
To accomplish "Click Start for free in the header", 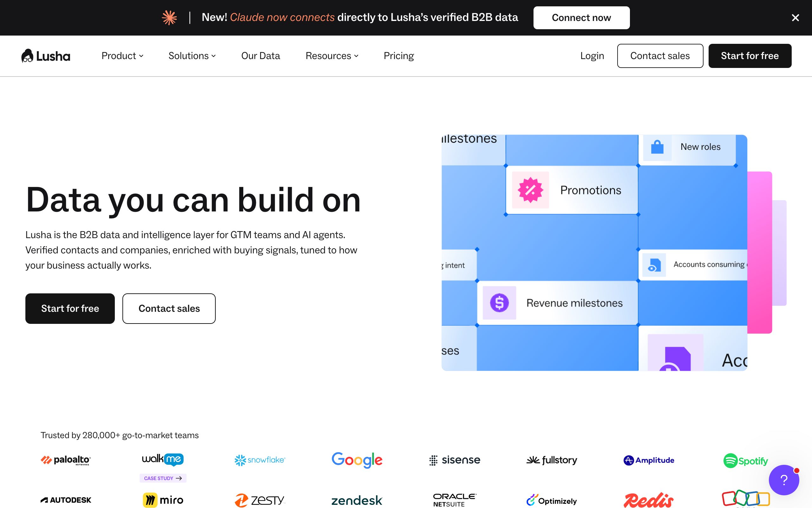I will click(750, 56).
